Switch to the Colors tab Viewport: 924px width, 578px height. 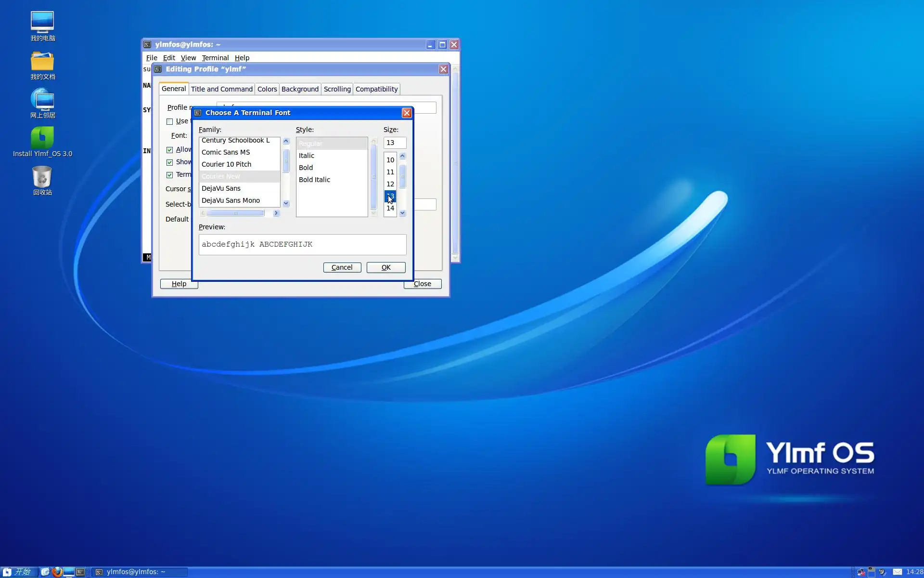(267, 89)
